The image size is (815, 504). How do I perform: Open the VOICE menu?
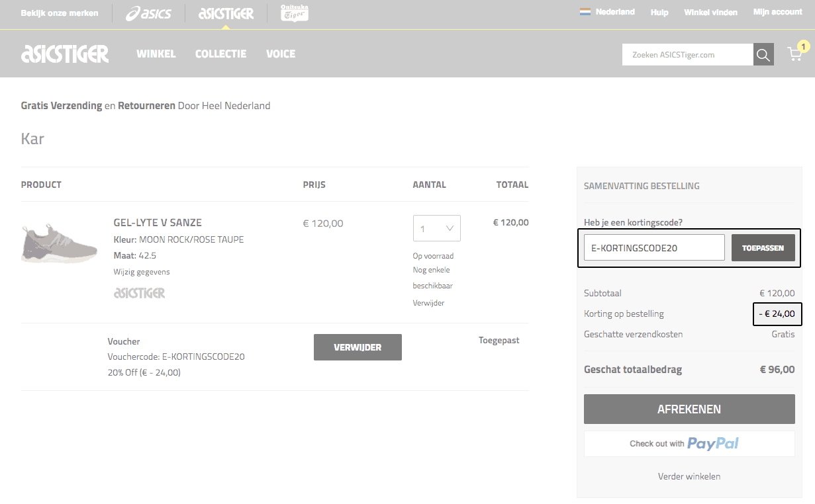(x=281, y=54)
